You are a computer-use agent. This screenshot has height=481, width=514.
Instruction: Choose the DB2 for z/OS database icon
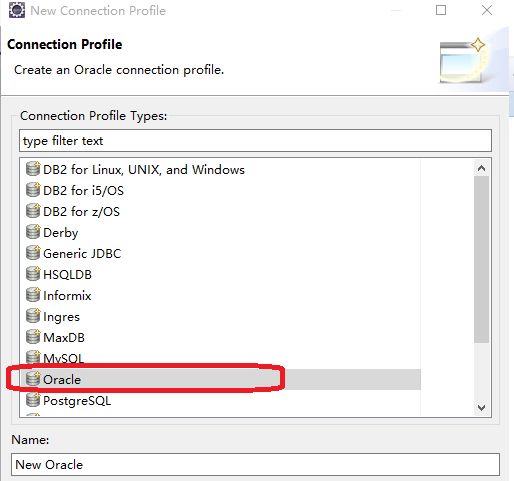33,211
